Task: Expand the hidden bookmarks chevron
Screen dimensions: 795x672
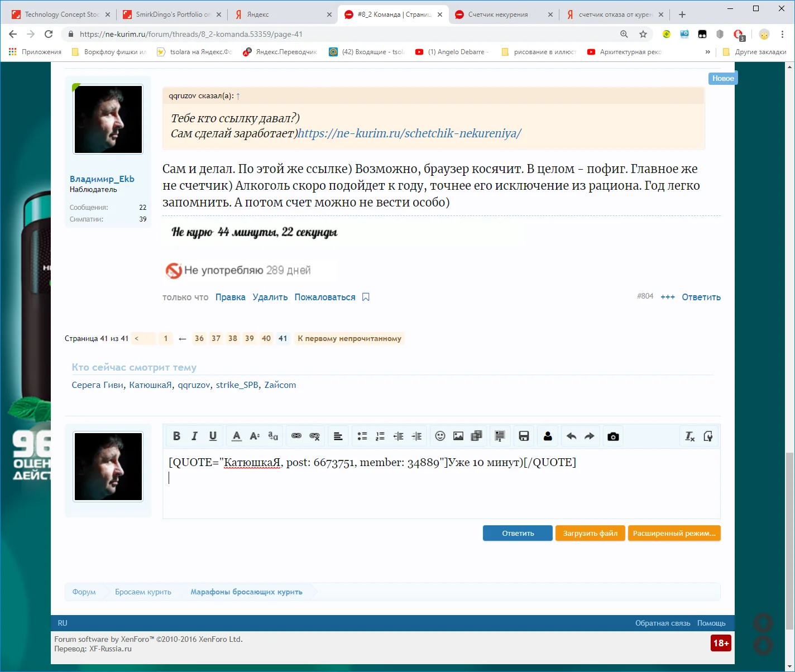Action: point(708,52)
